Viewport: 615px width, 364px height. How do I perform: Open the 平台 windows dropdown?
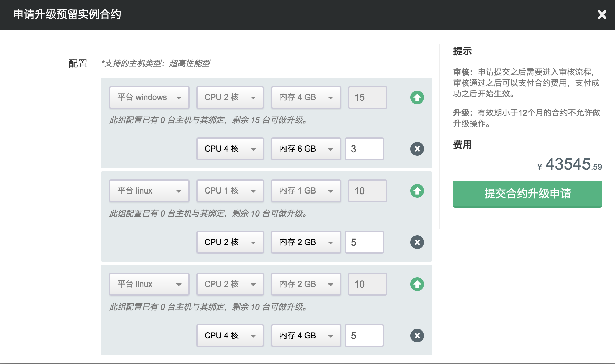point(149,98)
